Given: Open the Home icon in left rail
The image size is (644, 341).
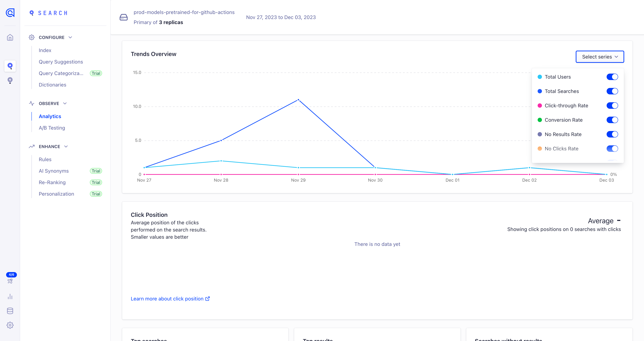Looking at the screenshot, I should (x=10, y=38).
